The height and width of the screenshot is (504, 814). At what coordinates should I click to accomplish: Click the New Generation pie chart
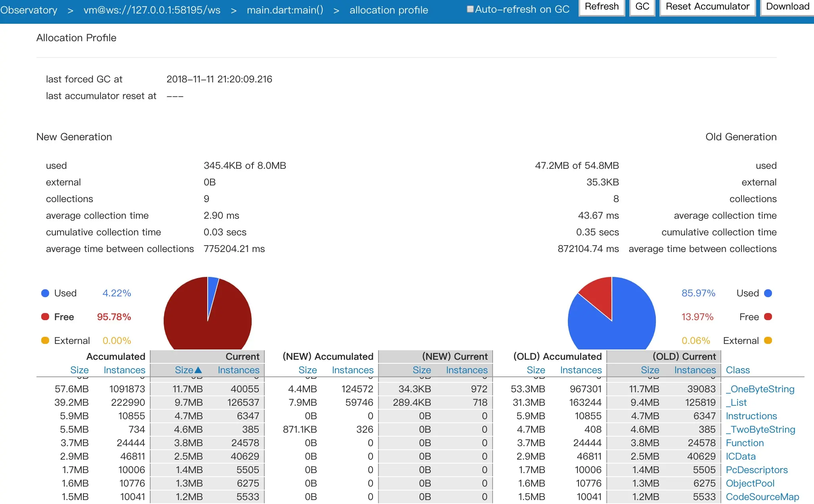tap(208, 313)
